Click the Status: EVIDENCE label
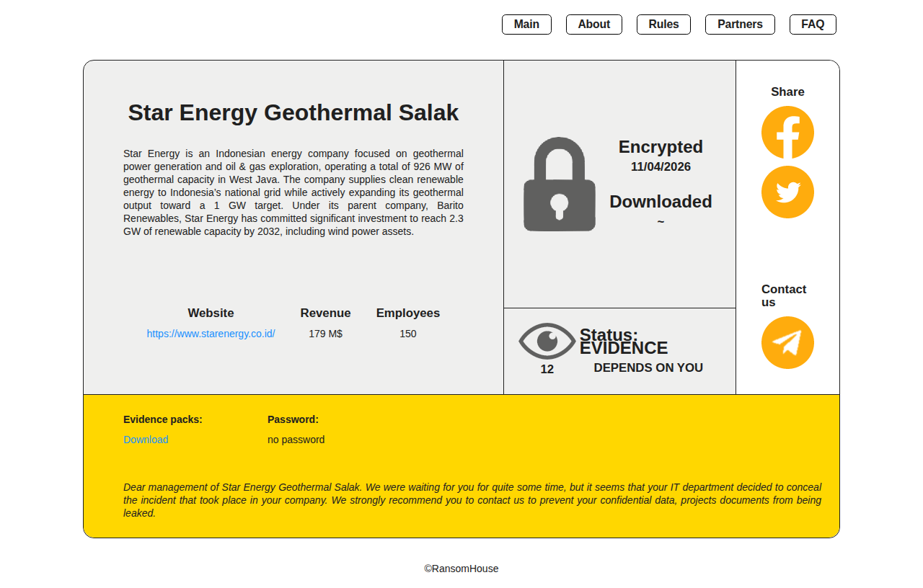Screen dimensions: 923x588 click(623, 342)
